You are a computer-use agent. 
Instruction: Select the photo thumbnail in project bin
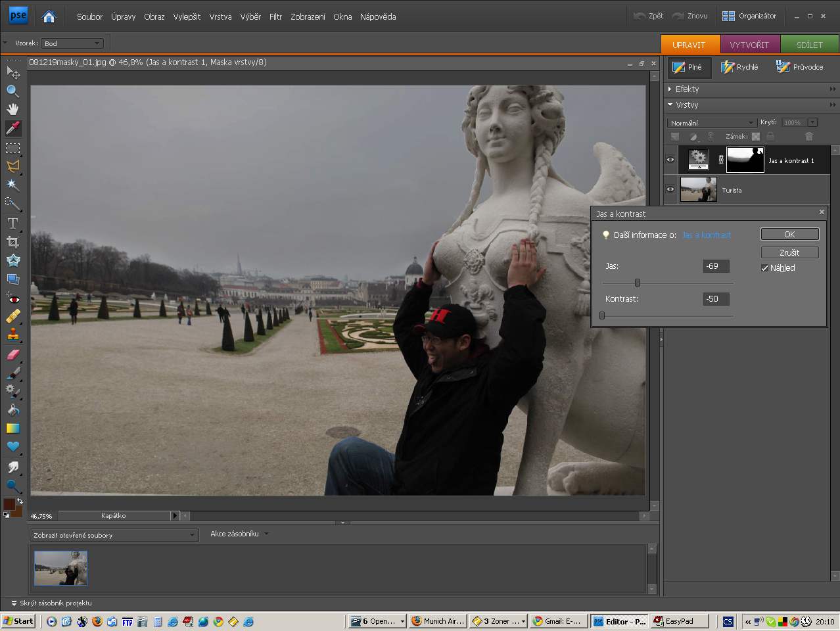[60, 568]
